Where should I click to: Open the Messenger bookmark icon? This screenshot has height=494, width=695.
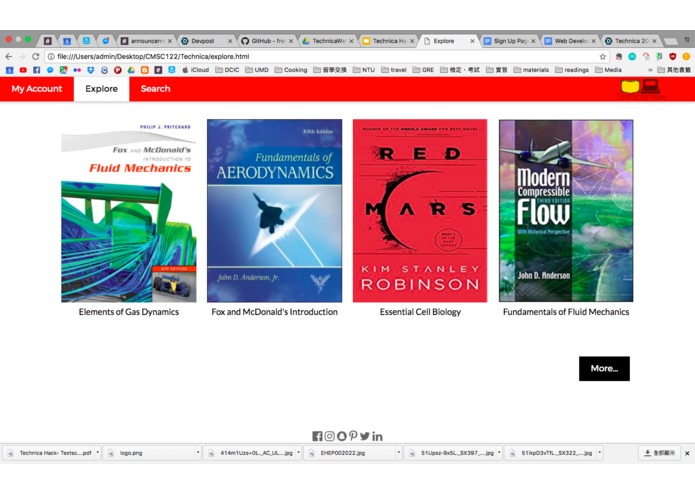point(50,70)
